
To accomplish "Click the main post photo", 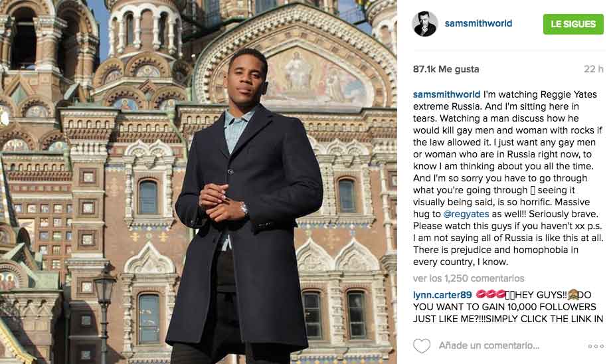I will tap(199, 182).
